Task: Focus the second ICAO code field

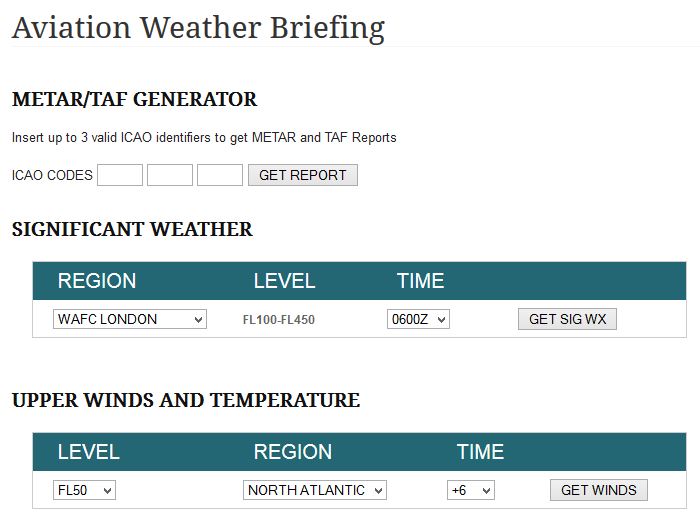Action: (x=170, y=175)
